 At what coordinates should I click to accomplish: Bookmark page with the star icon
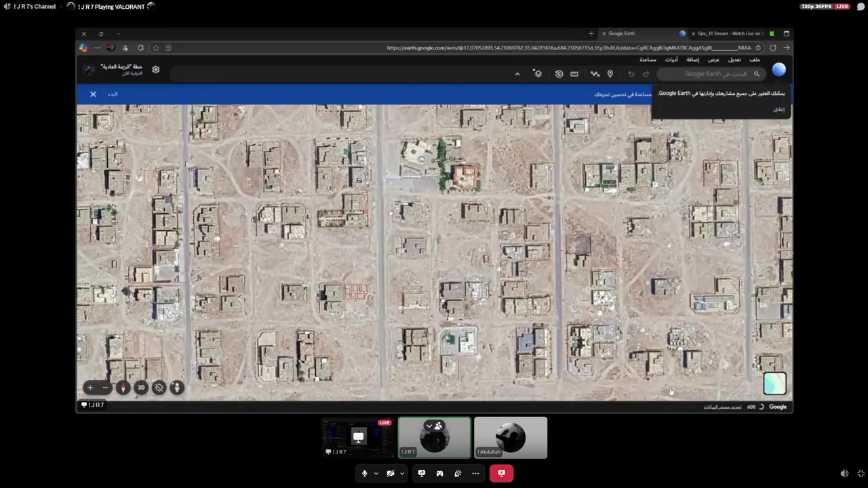point(156,48)
